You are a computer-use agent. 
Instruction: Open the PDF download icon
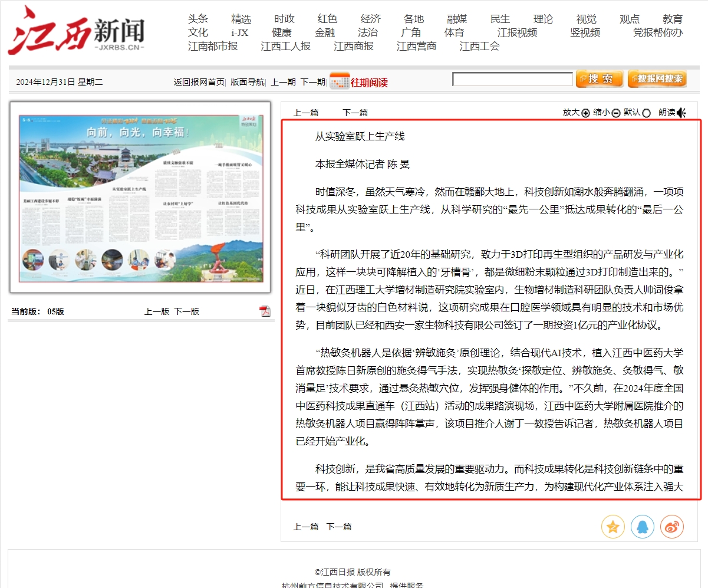[x=265, y=311]
